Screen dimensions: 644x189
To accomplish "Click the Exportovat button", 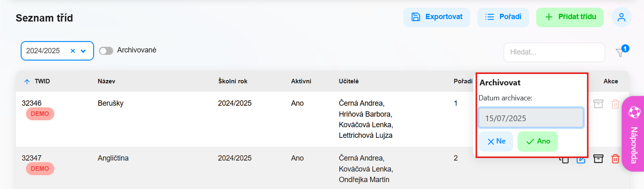I will (x=436, y=17).
